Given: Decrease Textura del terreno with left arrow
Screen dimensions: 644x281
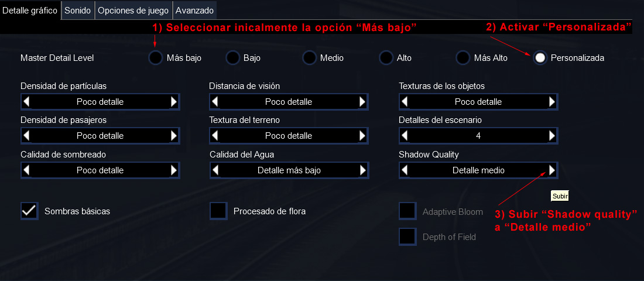Looking at the screenshot, I should pyautogui.click(x=215, y=136).
